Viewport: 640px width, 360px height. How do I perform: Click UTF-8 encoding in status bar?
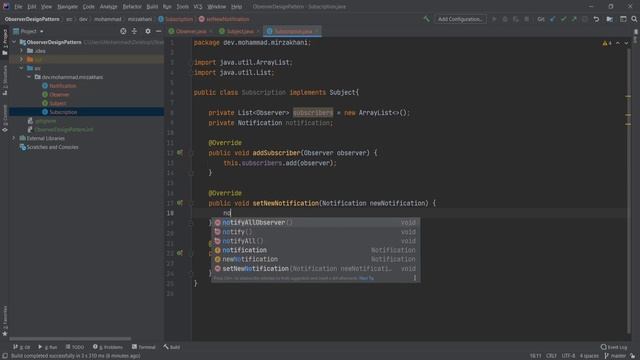[x=568, y=356]
